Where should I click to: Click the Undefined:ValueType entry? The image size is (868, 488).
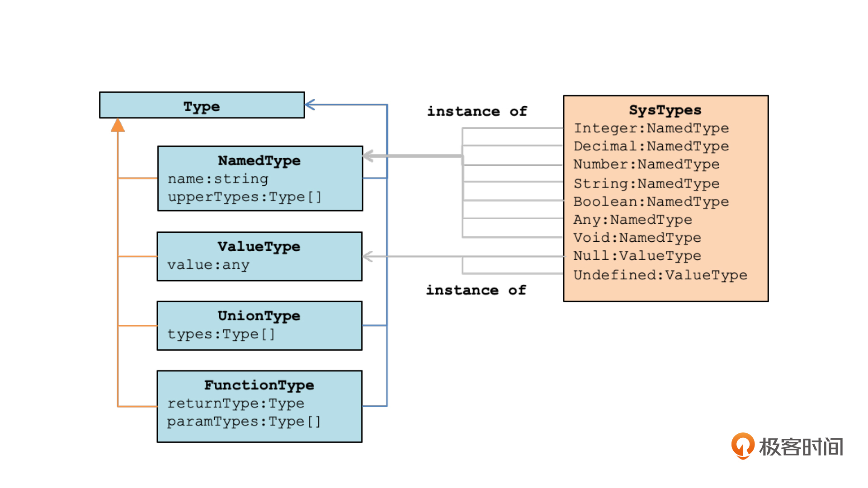click(x=660, y=275)
